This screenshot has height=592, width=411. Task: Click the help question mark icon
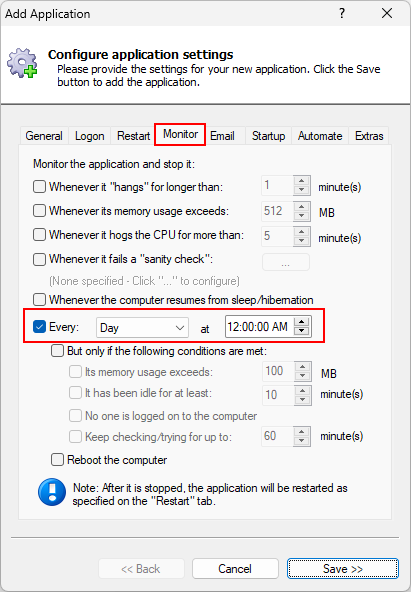click(342, 13)
